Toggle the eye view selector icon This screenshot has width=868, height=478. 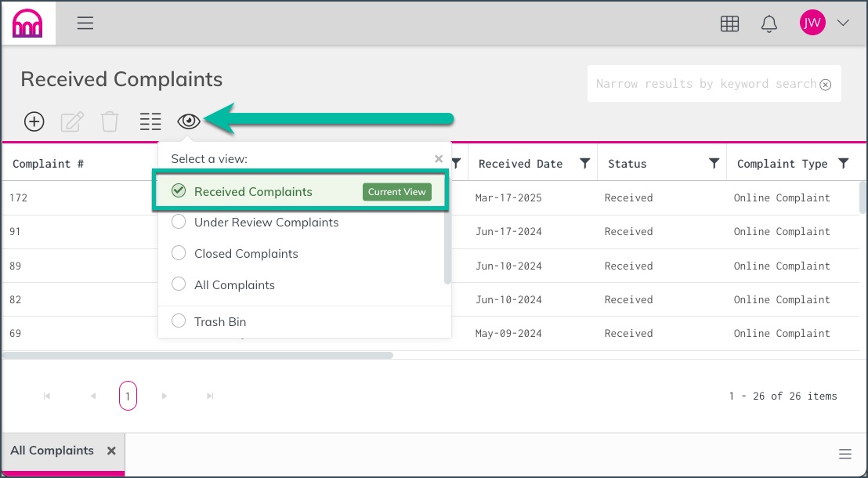click(189, 121)
